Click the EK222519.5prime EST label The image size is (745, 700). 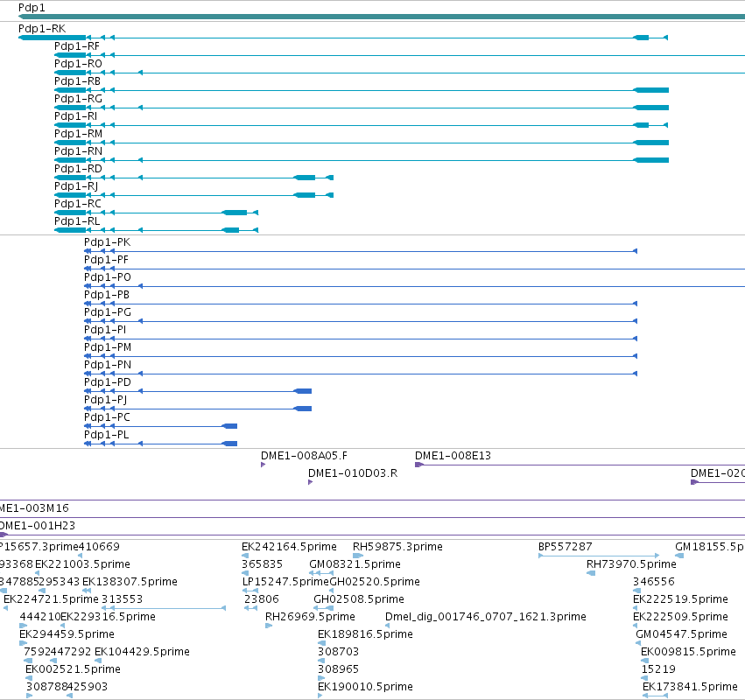tap(680, 599)
